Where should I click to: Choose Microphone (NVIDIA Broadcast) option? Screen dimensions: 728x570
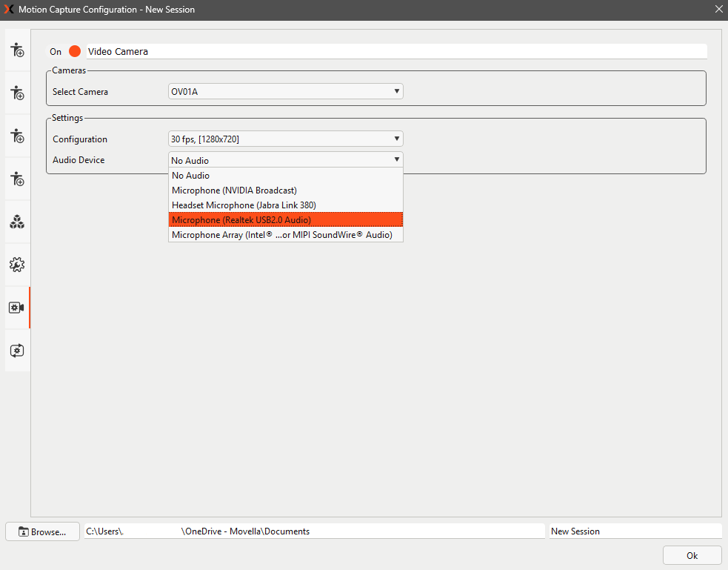tap(286, 190)
